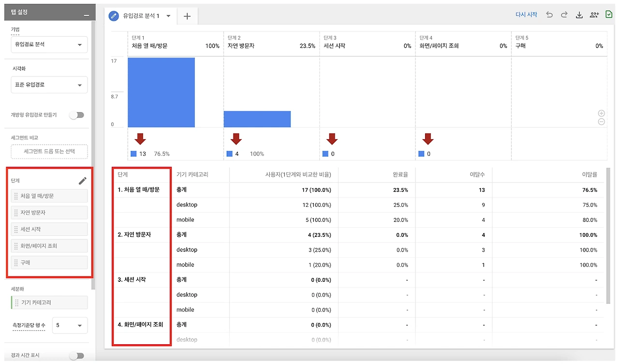Open the 측정기준당 행 수 dropdown
619x364 pixels.
click(70, 325)
